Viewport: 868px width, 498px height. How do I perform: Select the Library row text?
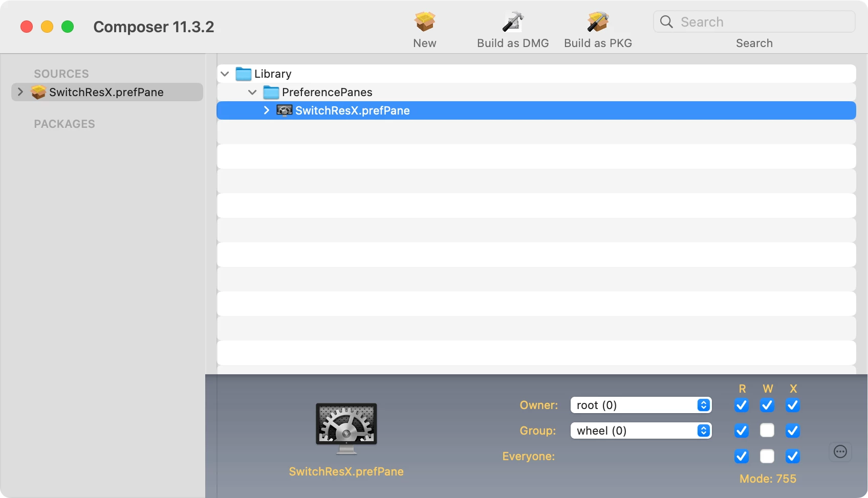click(x=273, y=74)
